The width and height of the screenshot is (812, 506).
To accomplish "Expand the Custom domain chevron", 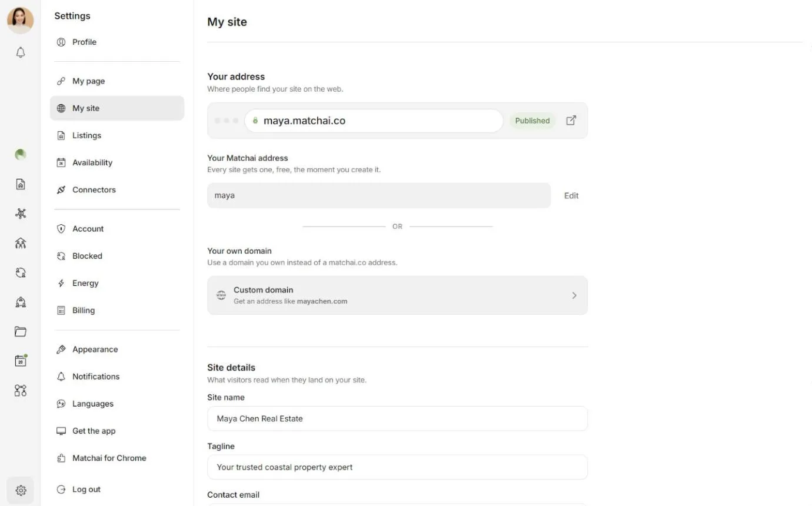I will (x=574, y=295).
